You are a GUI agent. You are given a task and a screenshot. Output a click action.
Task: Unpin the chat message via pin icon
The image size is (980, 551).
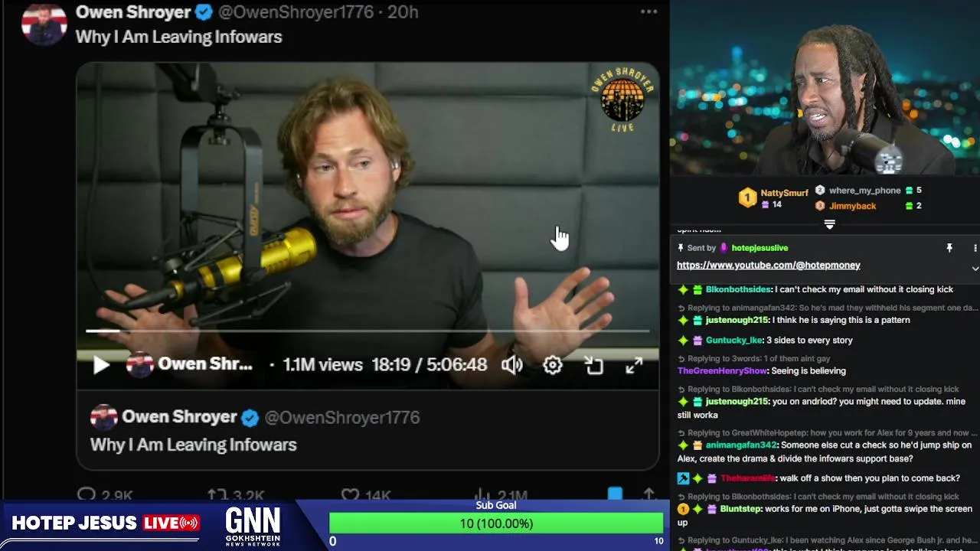tap(949, 248)
